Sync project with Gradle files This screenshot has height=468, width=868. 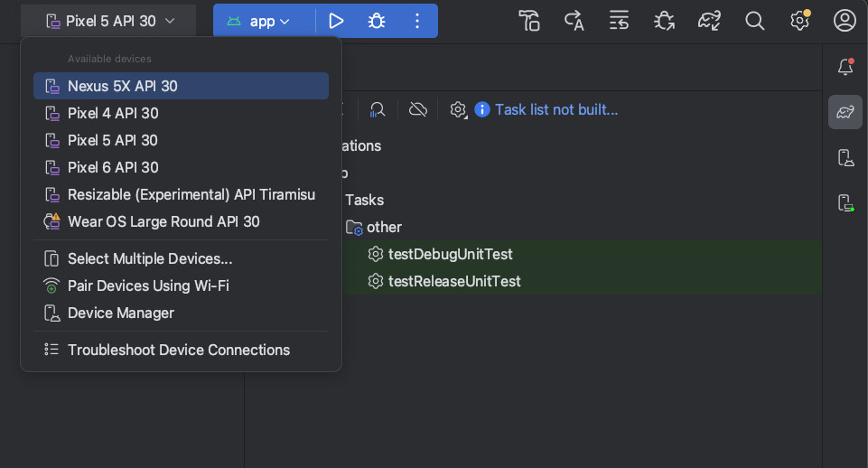pyautogui.click(x=709, y=21)
